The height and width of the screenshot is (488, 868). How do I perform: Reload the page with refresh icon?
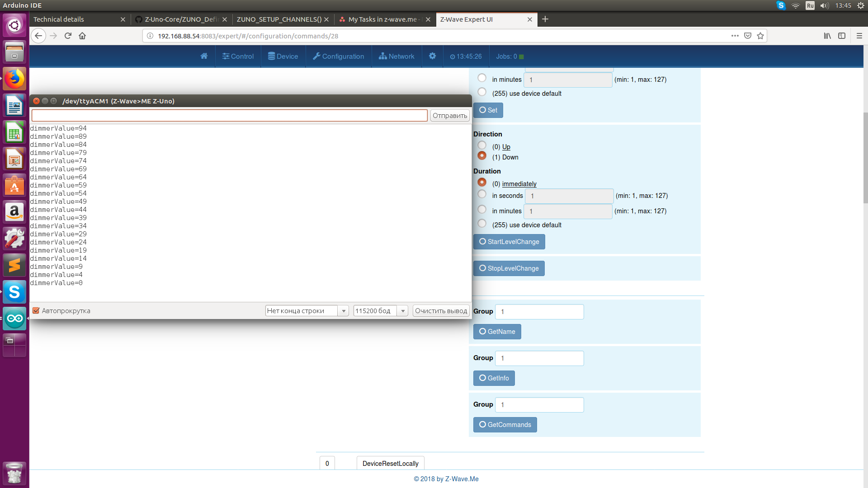pos(68,36)
